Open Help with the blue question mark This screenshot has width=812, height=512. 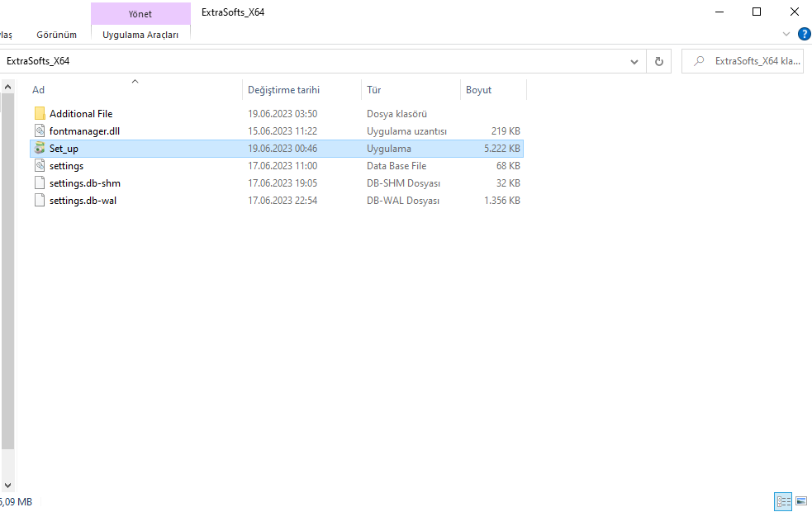805,34
